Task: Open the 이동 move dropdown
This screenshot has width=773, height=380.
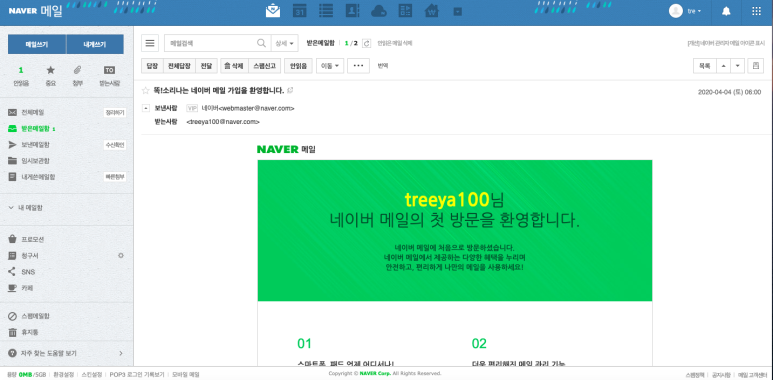Action: [x=330, y=66]
